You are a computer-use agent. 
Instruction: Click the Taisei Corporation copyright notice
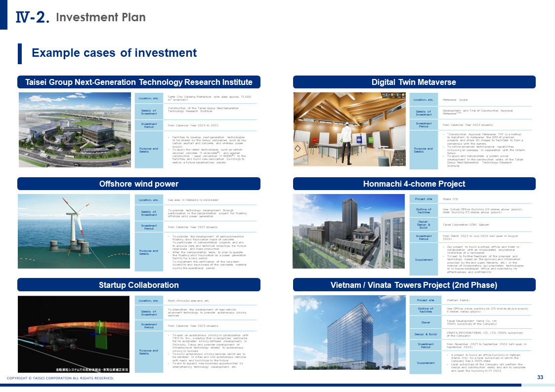(x=60, y=378)
